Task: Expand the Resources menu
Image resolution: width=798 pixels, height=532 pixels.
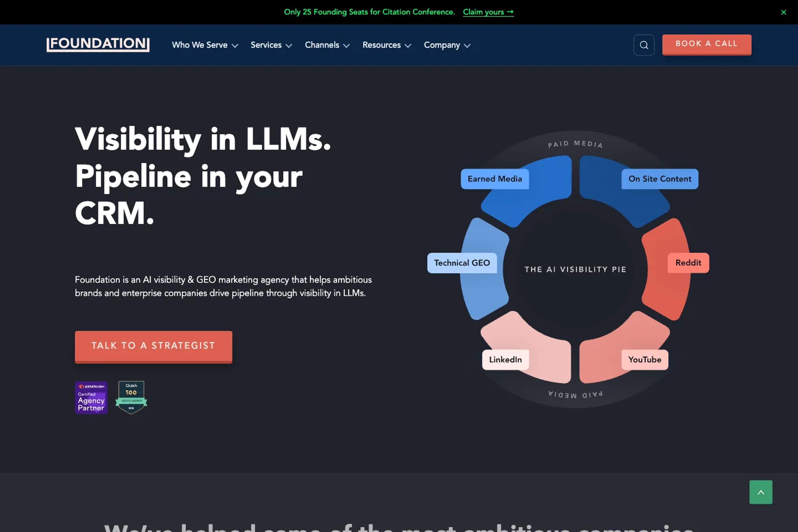Action: (x=387, y=45)
